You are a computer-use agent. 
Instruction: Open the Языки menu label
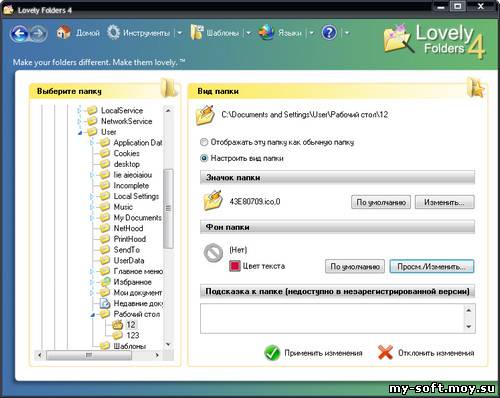pos(290,33)
